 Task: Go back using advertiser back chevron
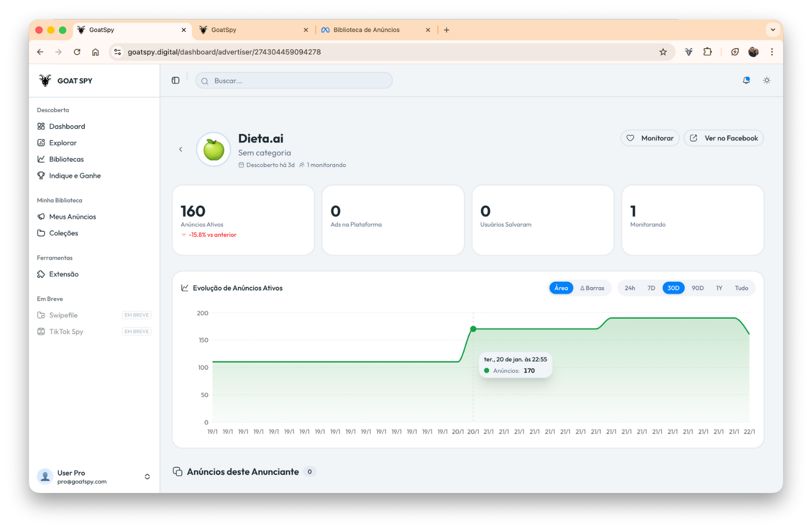(x=181, y=149)
